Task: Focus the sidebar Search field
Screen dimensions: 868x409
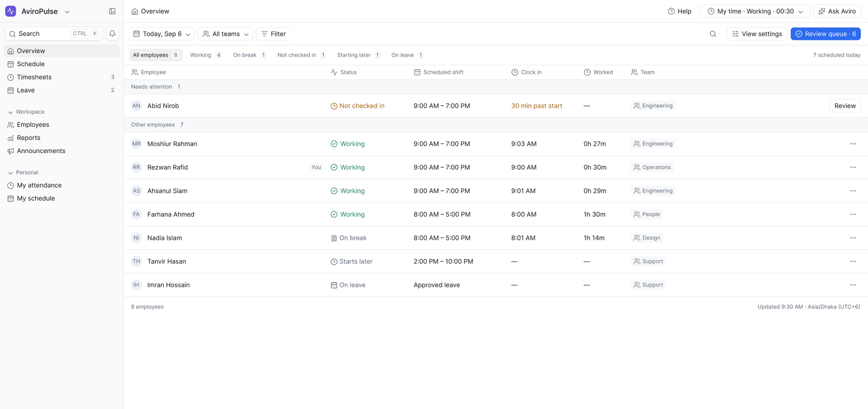Action: pyautogui.click(x=54, y=33)
